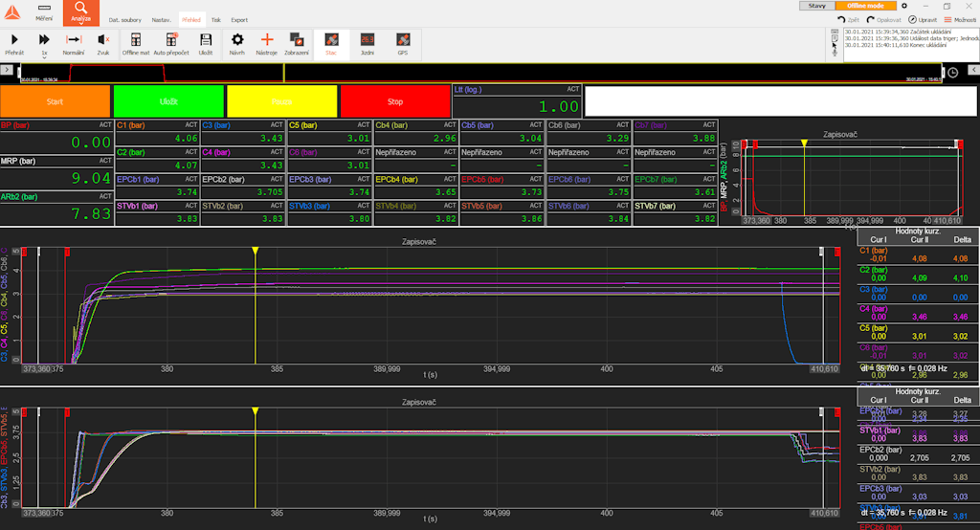The height and width of the screenshot is (530, 980).
Task: Click the yellow cursor marker on top chart
Action: pos(255,252)
